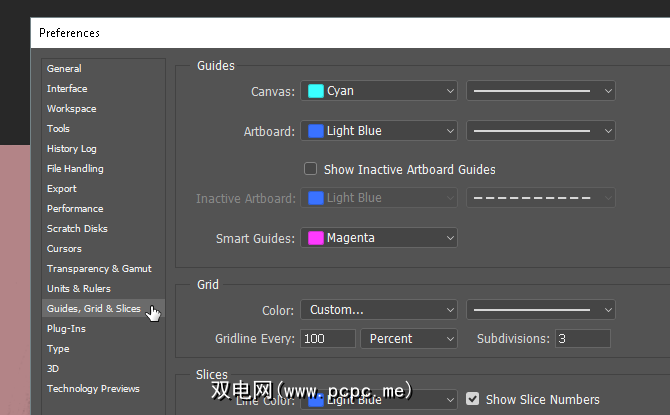Open the Workspace preferences section
Image resolution: width=670 pixels, height=415 pixels.
pyautogui.click(x=72, y=109)
